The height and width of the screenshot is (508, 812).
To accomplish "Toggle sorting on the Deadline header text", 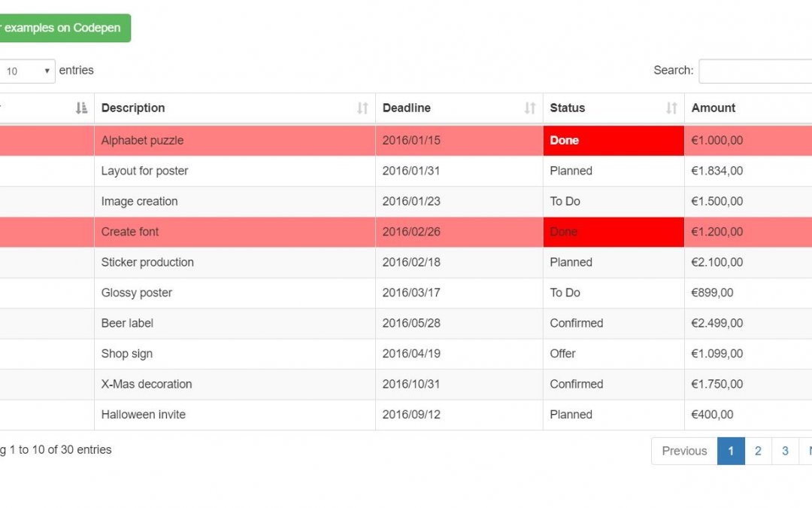I will tap(406, 108).
